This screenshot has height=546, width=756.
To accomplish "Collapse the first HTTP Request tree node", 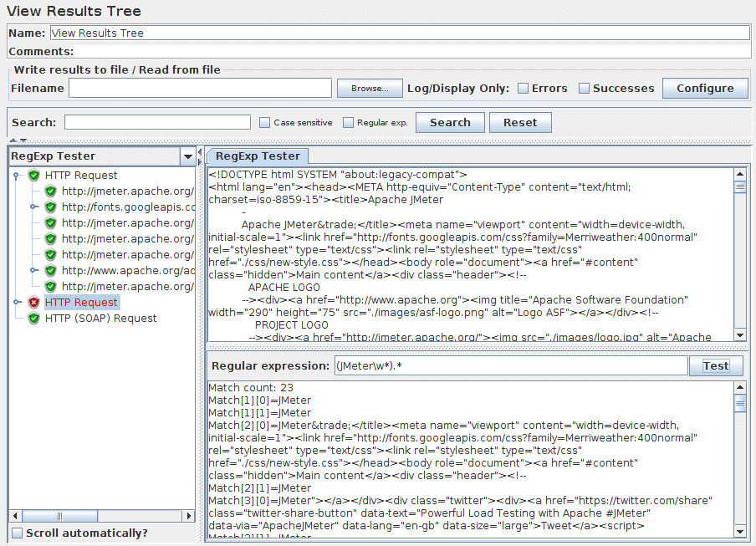I will pyautogui.click(x=16, y=175).
